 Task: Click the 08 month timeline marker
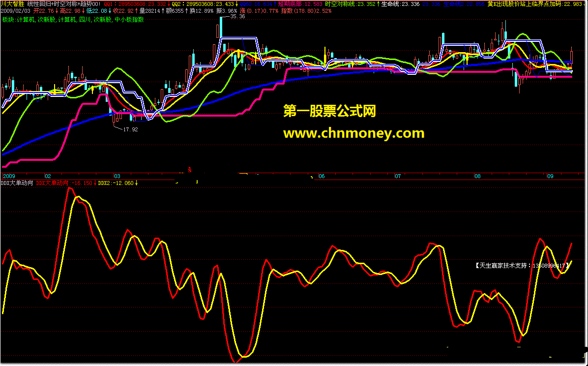(477, 176)
